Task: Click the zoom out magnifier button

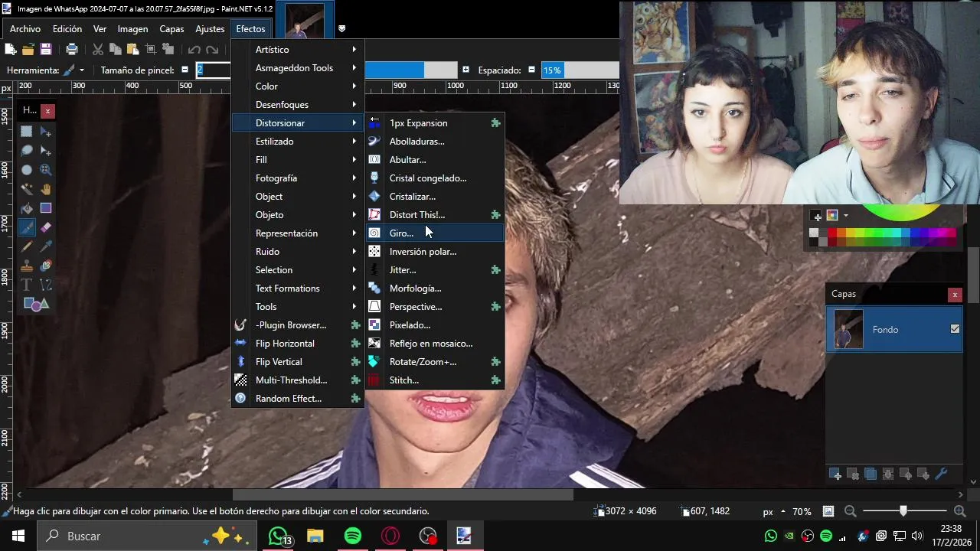Action: point(850,511)
